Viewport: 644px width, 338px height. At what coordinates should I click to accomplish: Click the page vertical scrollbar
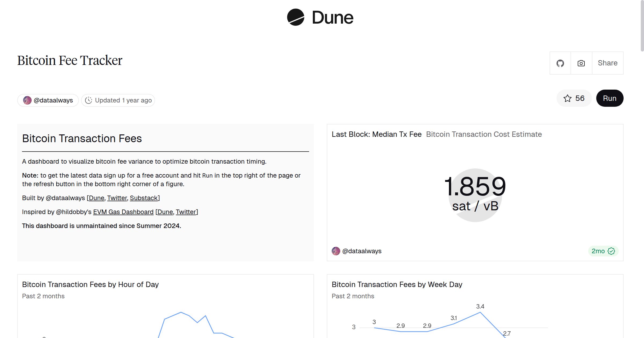point(642,25)
